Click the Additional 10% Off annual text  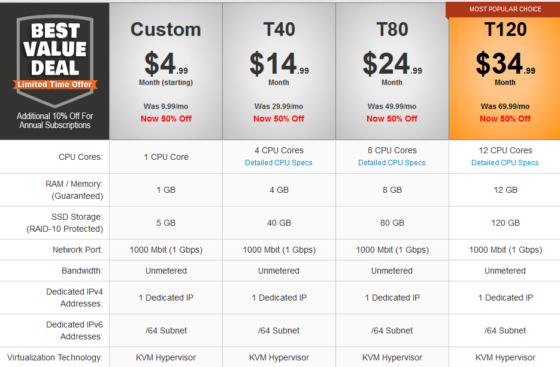tap(55, 121)
